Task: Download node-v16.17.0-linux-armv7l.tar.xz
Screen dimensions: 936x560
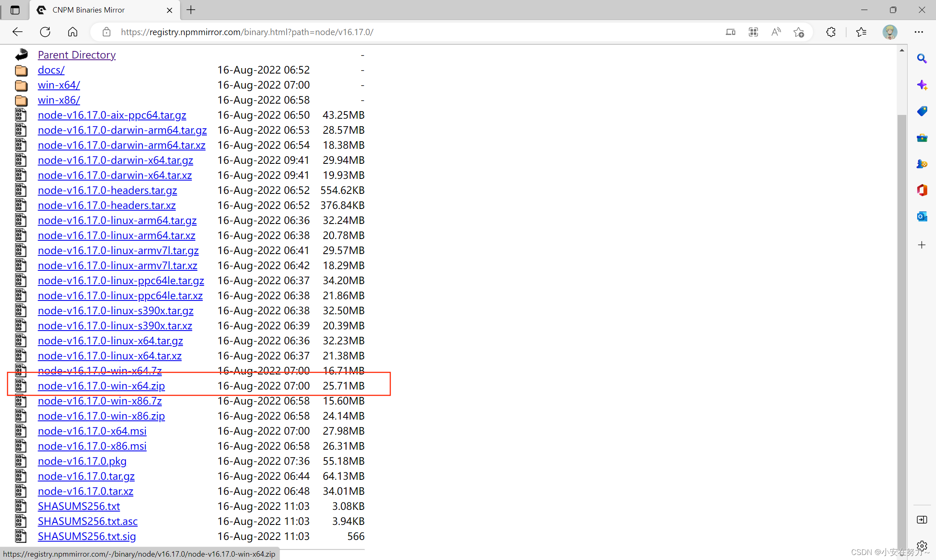Action: [117, 266]
